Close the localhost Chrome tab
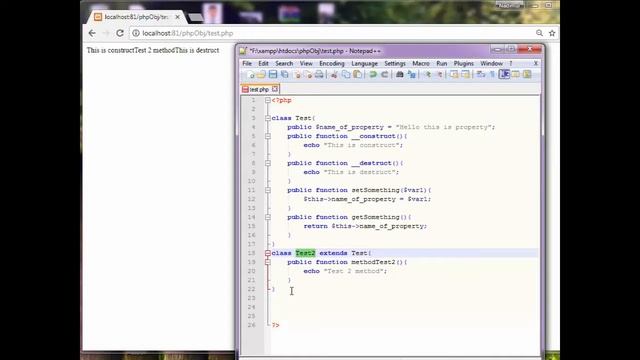 pyautogui.click(x=178, y=17)
